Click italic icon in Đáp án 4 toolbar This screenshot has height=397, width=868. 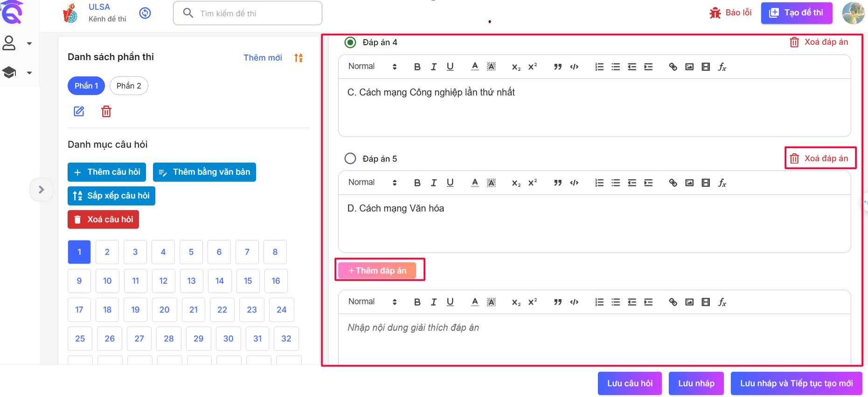[434, 67]
